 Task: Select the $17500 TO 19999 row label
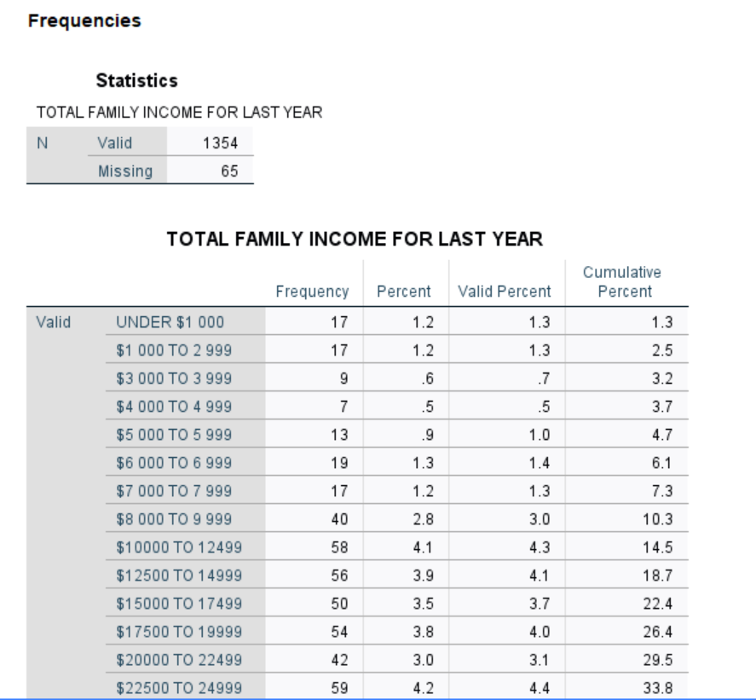(x=179, y=632)
